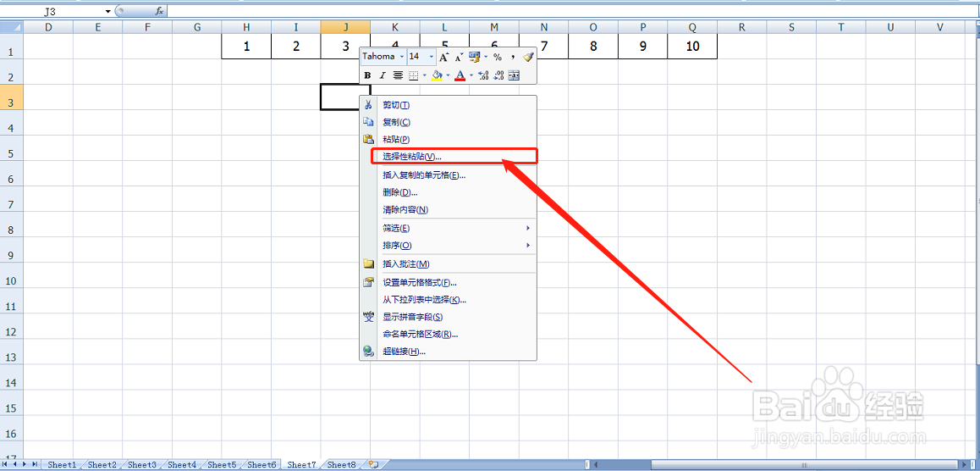Go to last sheet navigation arrow
Viewport: 980px width, 471px height.
coord(35,464)
